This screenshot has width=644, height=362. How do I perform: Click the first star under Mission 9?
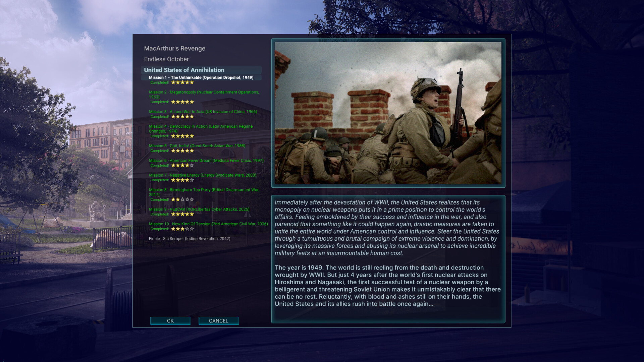coord(173,214)
